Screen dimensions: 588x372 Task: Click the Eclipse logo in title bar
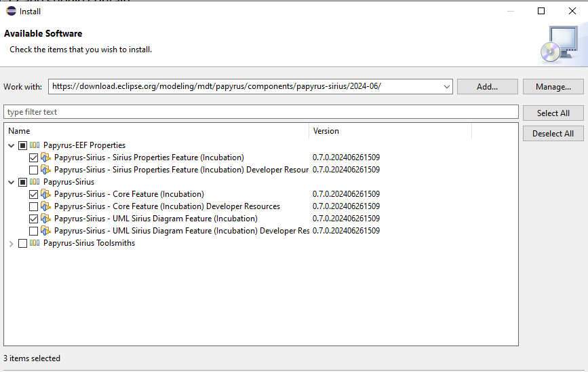tap(11, 11)
